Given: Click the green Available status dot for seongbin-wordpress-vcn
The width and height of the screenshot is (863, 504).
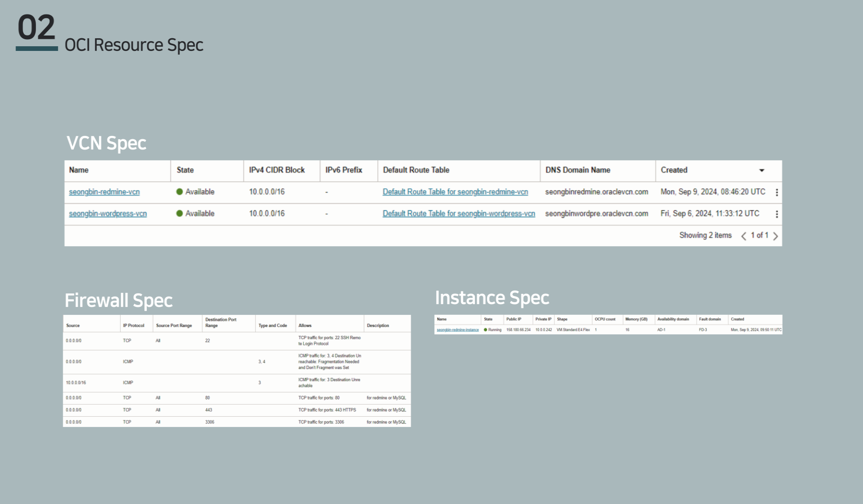Looking at the screenshot, I should click(180, 213).
